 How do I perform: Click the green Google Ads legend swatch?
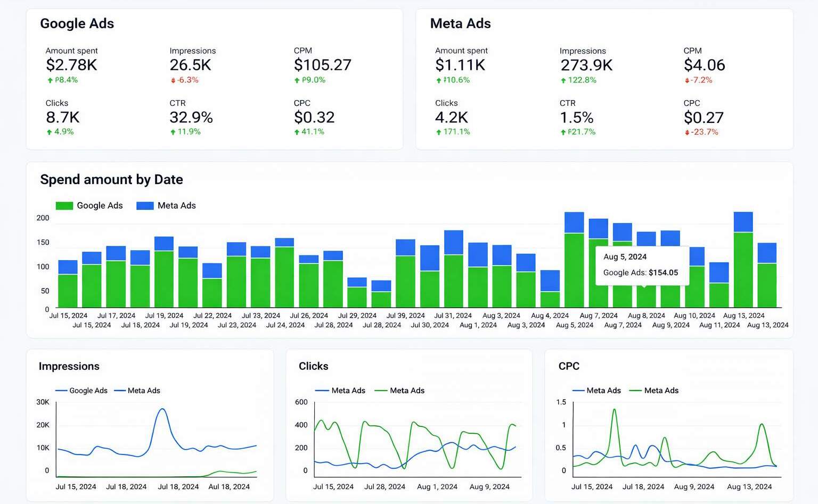[63, 205]
